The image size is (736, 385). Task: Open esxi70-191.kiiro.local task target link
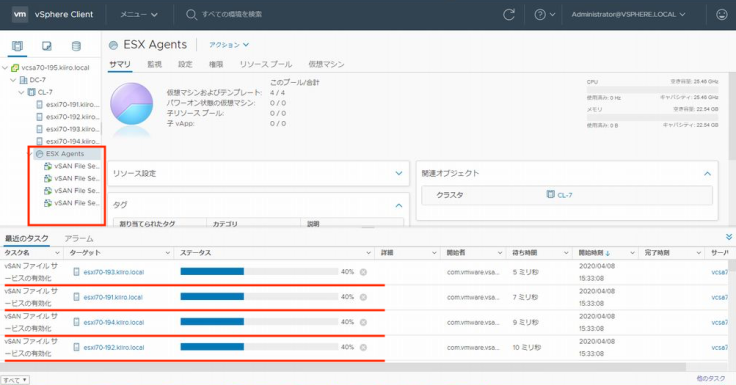pos(113,297)
